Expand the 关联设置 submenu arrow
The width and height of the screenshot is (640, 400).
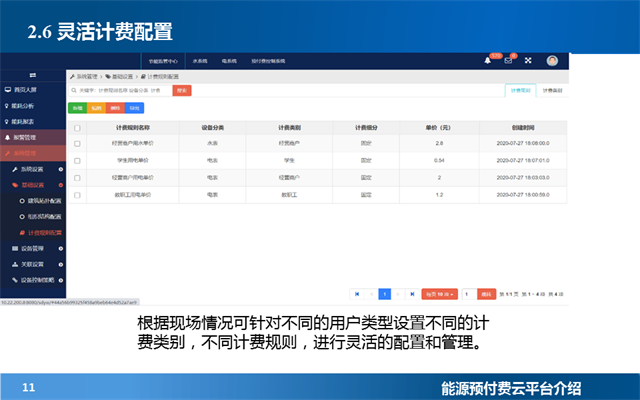[x=60, y=264]
